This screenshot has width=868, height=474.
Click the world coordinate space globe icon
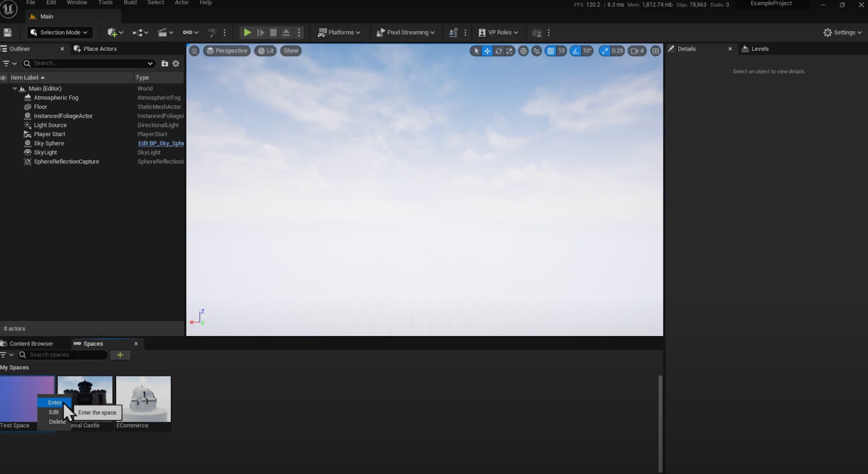[x=523, y=51]
